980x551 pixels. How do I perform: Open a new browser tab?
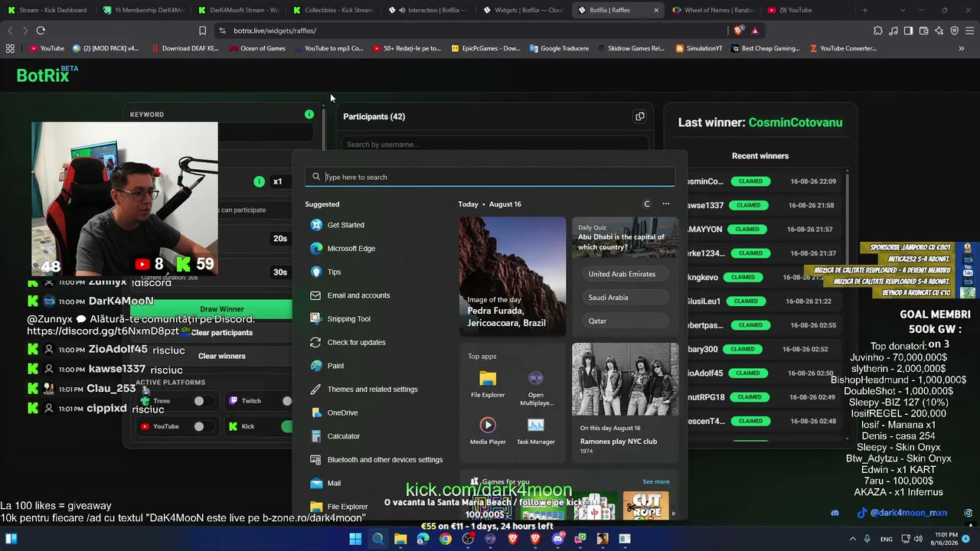[865, 10]
